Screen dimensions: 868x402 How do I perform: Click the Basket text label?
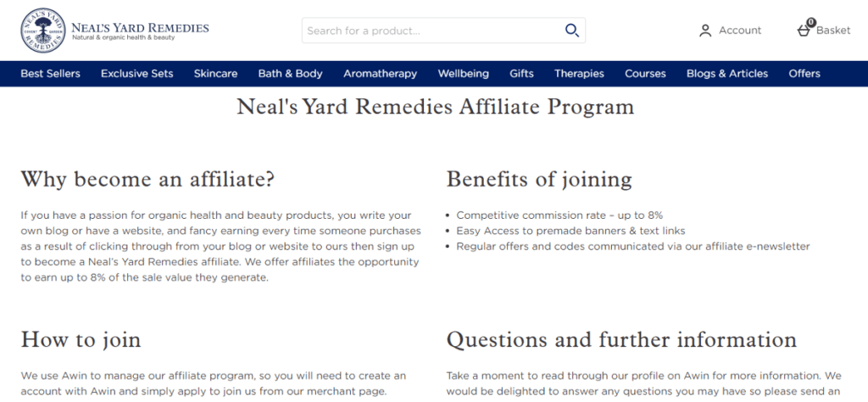coord(833,31)
